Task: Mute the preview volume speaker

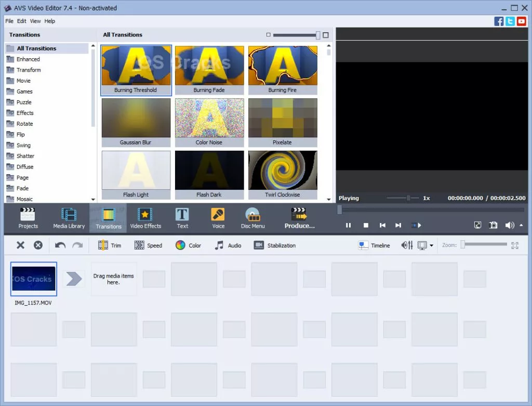Action: click(509, 225)
